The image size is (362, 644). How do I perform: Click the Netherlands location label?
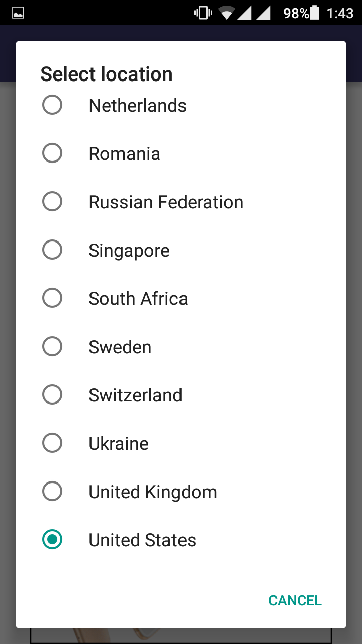(137, 106)
